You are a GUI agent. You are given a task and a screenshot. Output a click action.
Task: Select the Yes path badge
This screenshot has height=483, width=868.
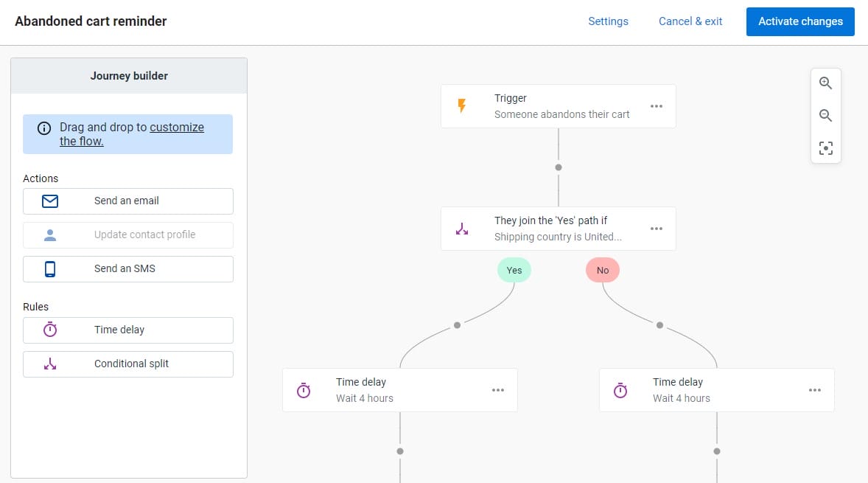514,270
